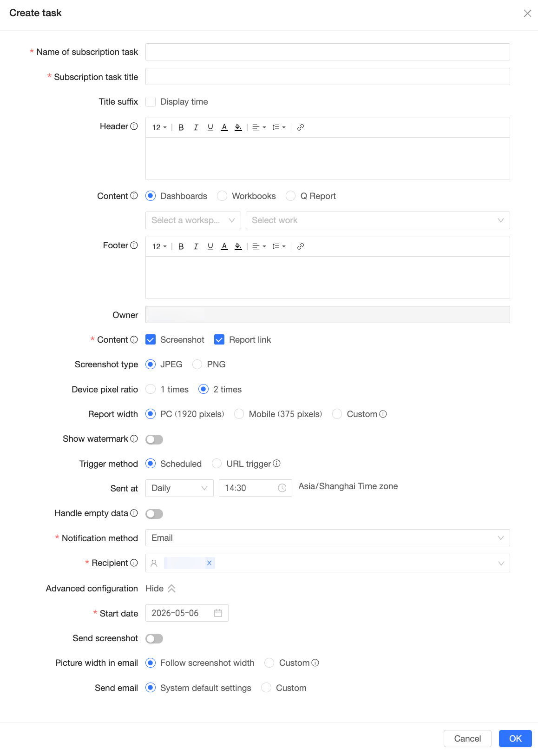Toggle bold in the Header toolbar

[181, 127]
